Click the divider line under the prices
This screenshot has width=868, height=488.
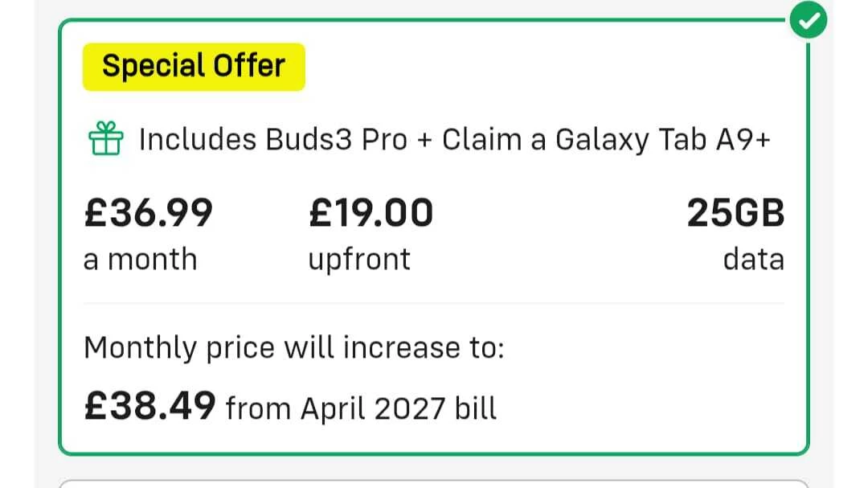(x=434, y=303)
